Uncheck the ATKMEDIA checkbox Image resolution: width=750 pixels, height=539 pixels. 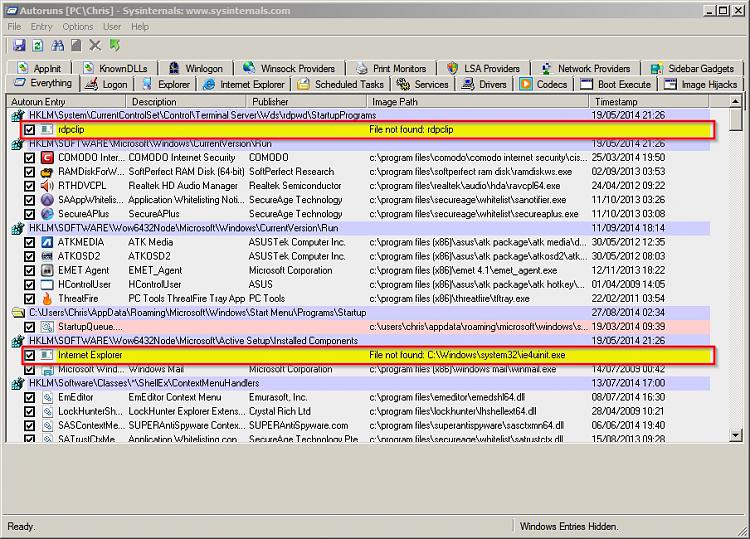click(30, 242)
